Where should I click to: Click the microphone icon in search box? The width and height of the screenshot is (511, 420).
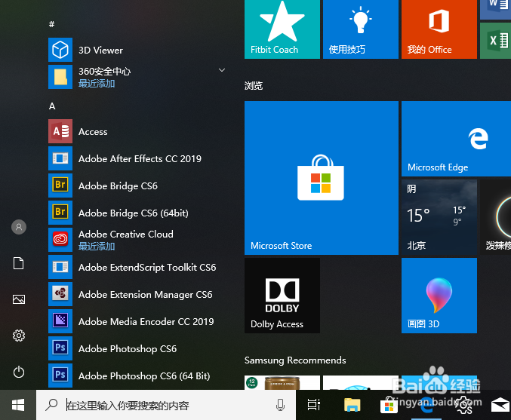[x=280, y=405]
